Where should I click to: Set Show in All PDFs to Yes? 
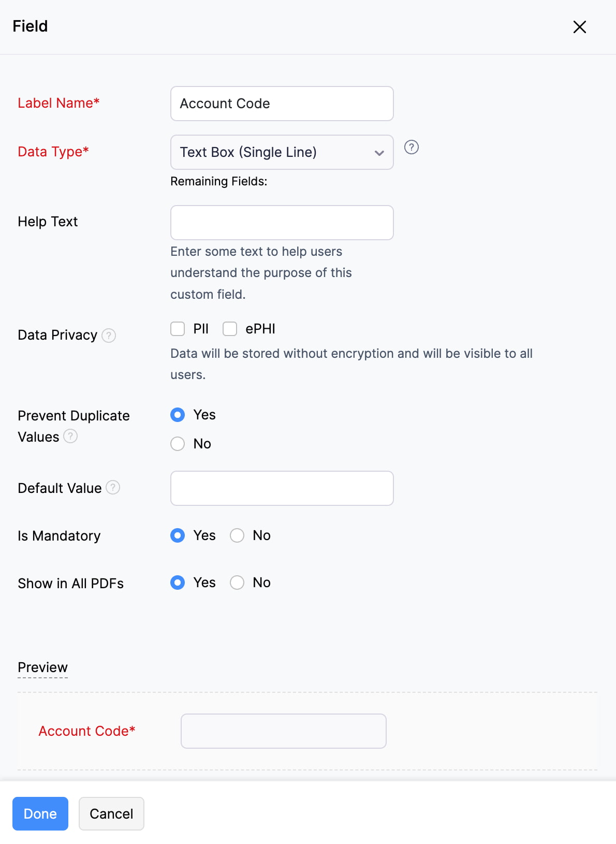178,583
